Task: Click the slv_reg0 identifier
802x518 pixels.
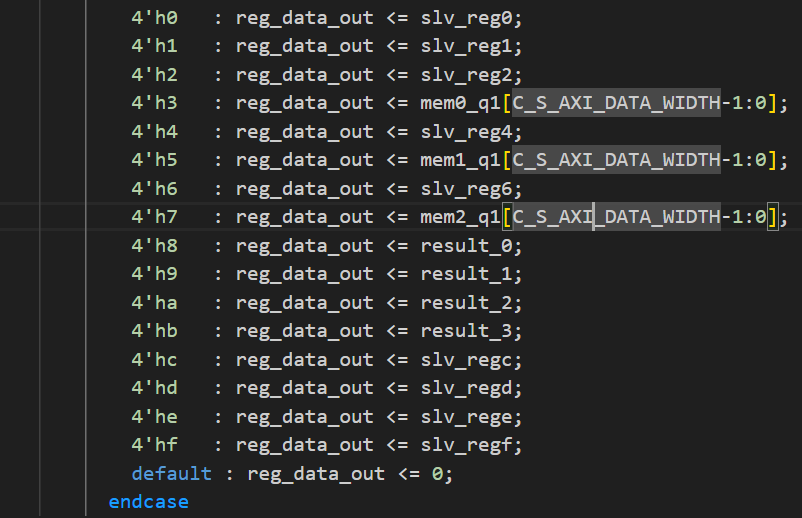Action: coord(467,17)
